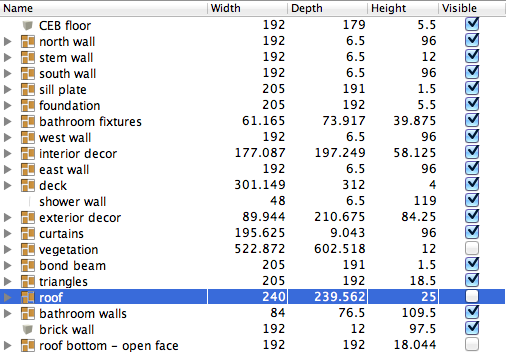Click the interior decor assembly icon
This screenshot has height=363, width=506.
point(28,154)
